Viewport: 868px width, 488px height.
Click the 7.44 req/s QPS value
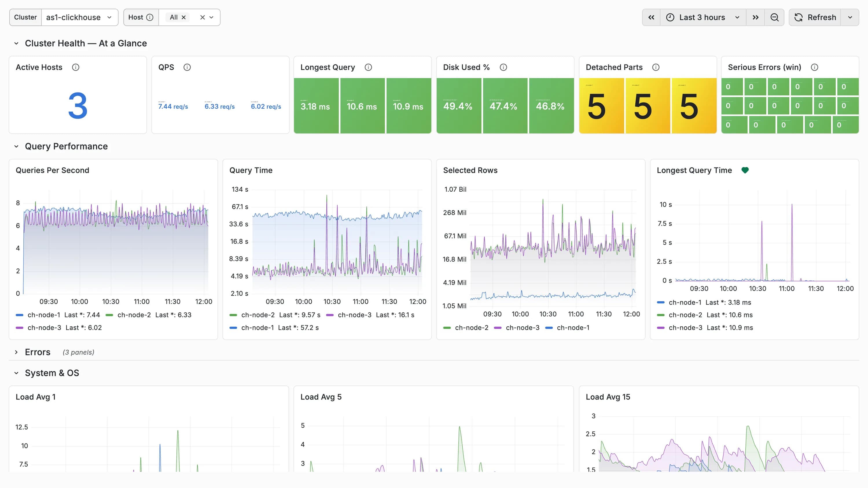pos(173,106)
